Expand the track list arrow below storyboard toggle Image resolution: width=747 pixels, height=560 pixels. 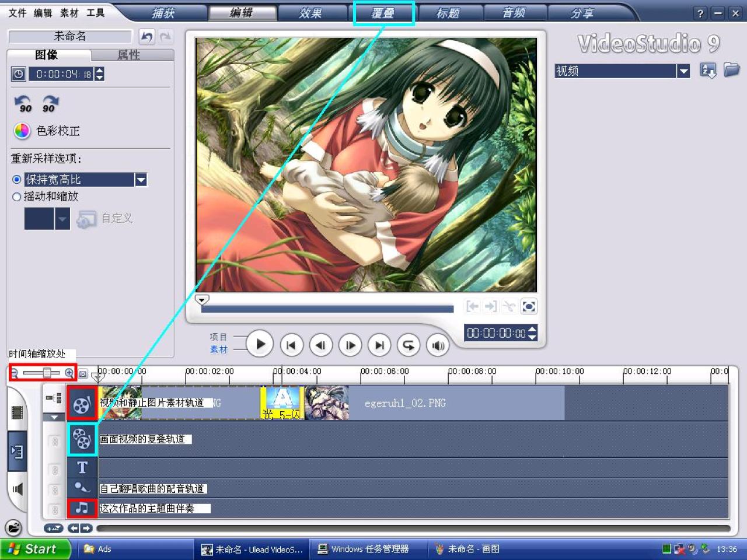click(54, 417)
